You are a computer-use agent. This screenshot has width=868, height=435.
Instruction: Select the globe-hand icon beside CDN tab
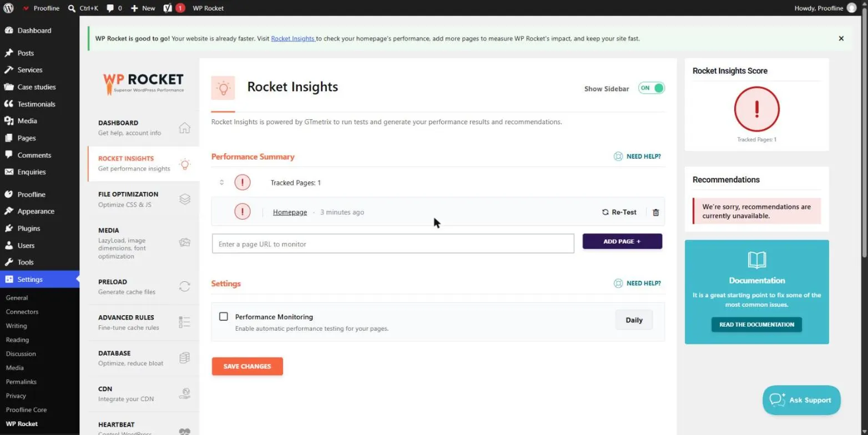[x=184, y=393]
